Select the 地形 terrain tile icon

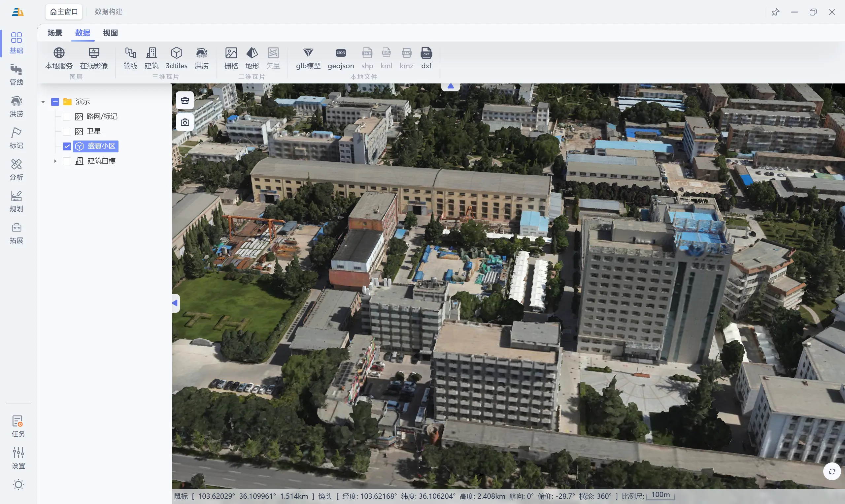pyautogui.click(x=252, y=58)
